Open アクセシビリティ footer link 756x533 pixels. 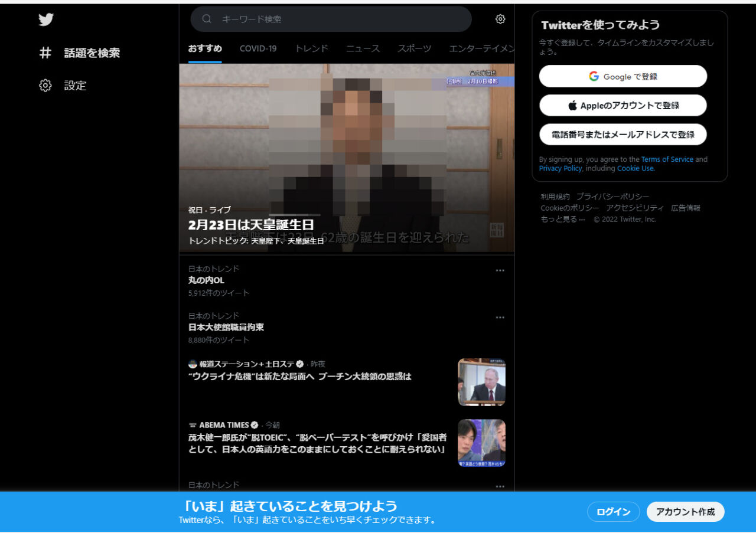[635, 208]
